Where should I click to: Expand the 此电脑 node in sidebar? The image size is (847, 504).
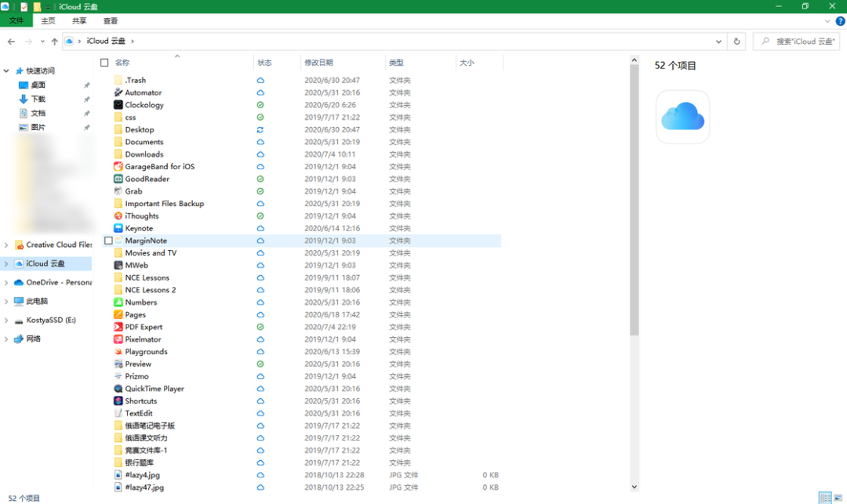(6, 302)
